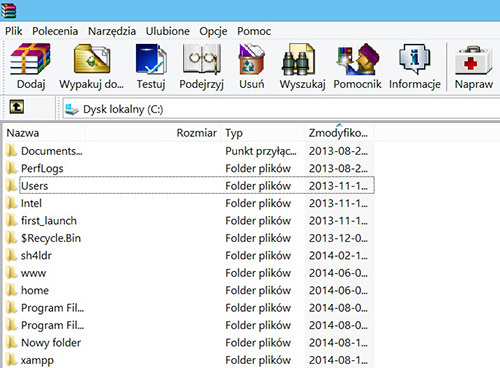Click folder icon next to first_launch

[11, 221]
